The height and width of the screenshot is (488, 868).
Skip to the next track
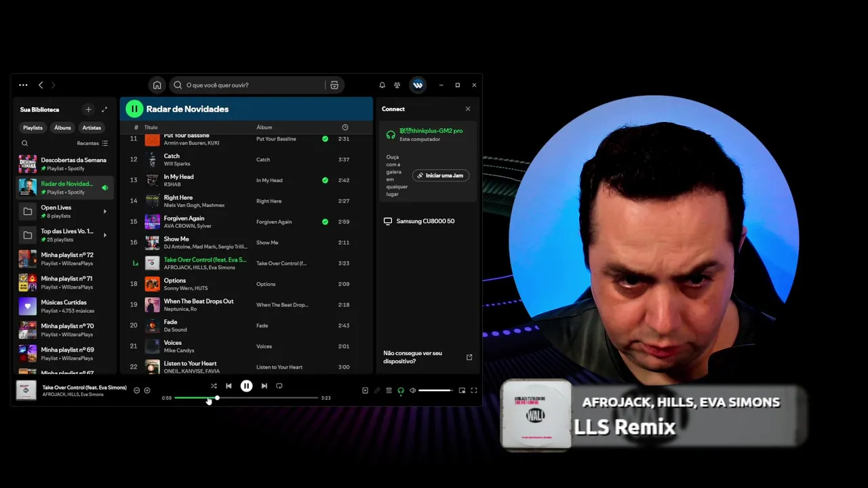264,386
